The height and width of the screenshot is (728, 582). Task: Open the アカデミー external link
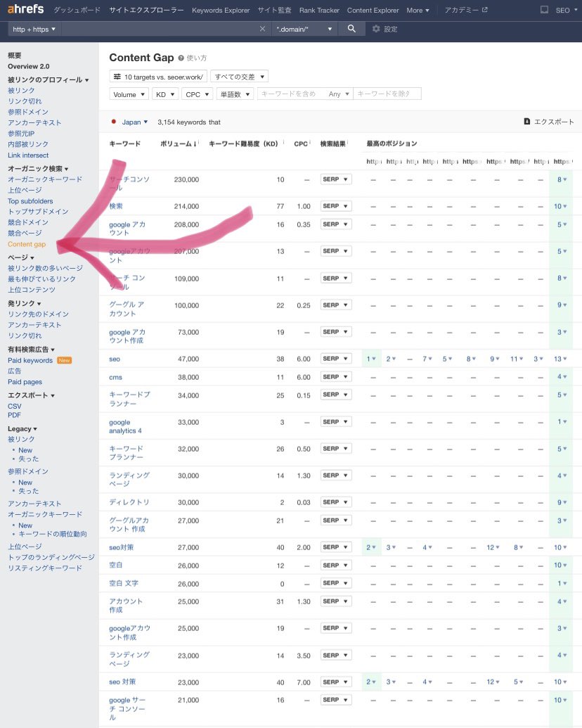tap(466, 10)
